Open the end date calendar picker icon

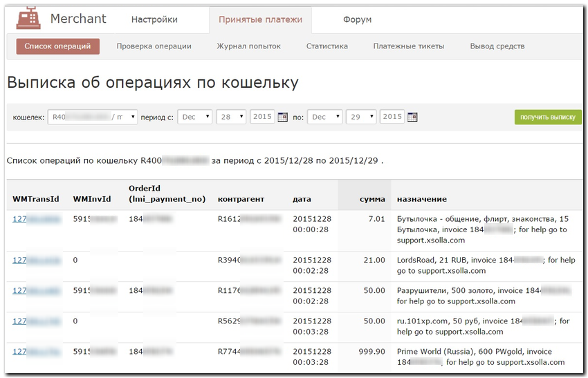412,117
